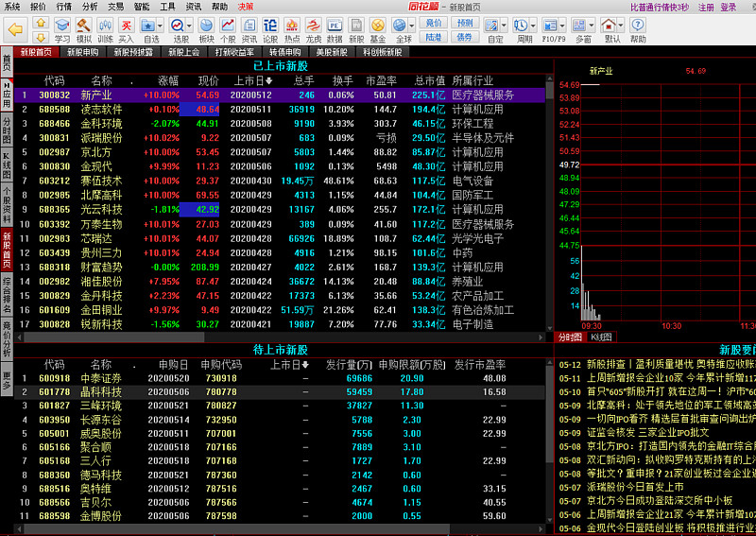
Task: Open the 数据 PE data icon
Action: point(335,30)
